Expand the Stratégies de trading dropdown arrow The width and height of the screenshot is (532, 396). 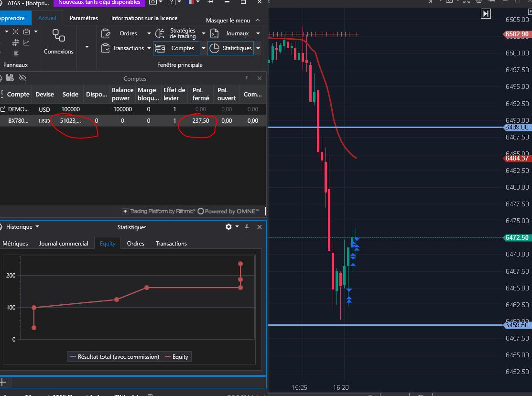pyautogui.click(x=204, y=33)
